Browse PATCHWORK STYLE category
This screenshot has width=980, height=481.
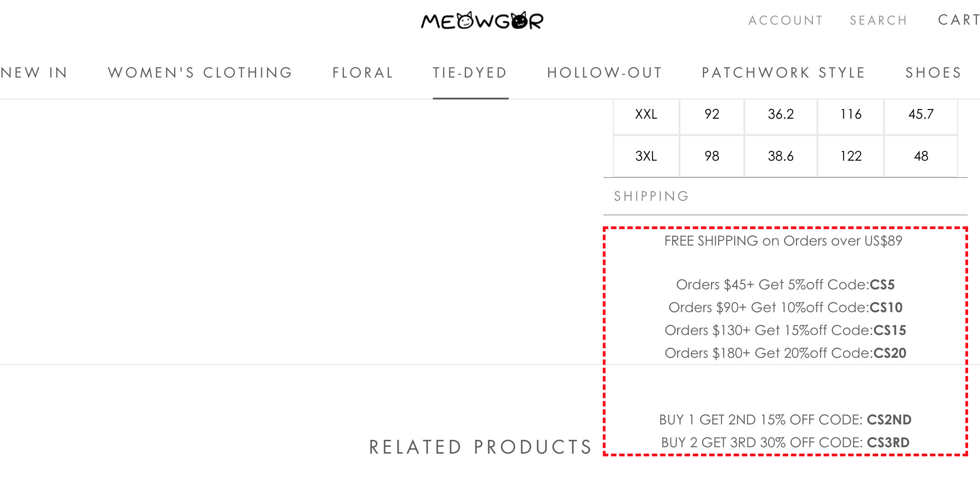coord(784,73)
